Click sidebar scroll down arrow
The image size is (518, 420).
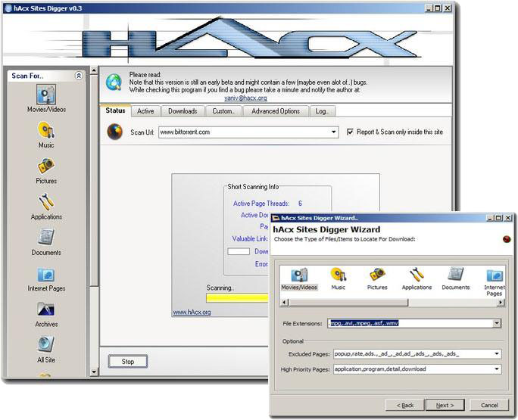point(94,372)
